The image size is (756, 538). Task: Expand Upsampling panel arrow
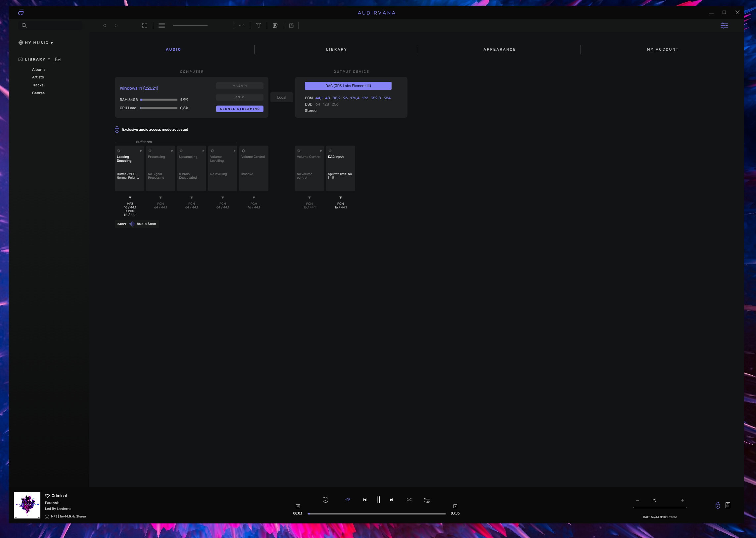pos(204,151)
